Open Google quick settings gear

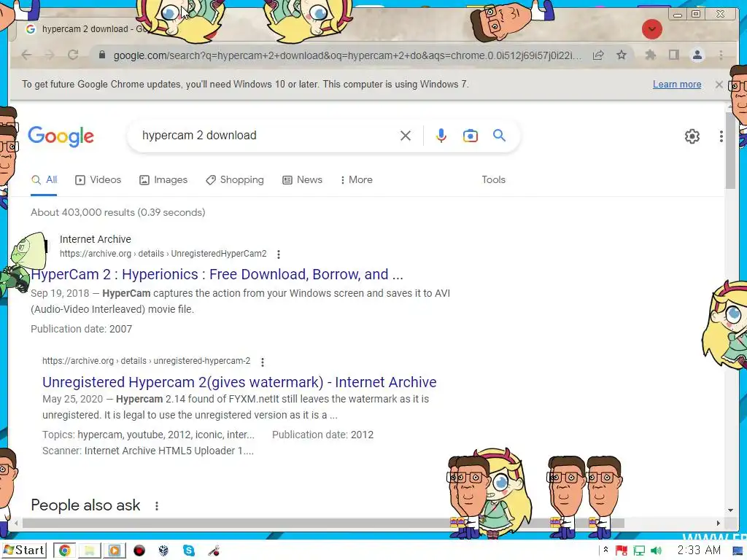point(692,136)
